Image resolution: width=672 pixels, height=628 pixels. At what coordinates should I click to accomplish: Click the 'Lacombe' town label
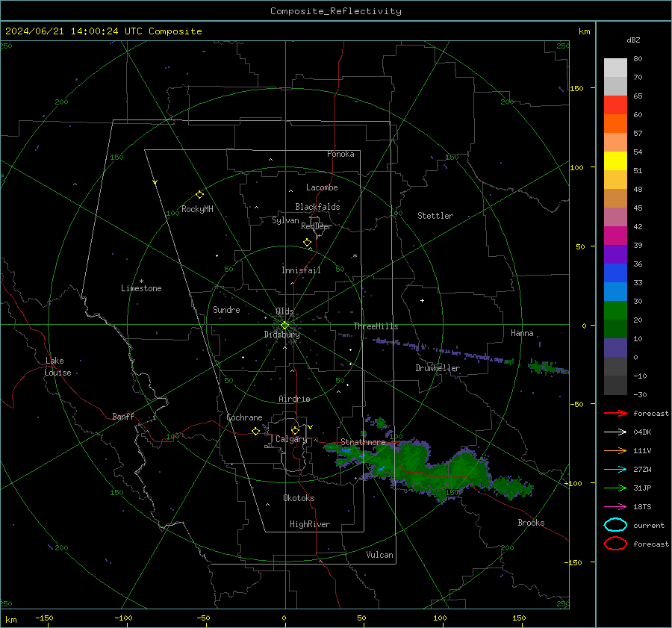tap(322, 187)
